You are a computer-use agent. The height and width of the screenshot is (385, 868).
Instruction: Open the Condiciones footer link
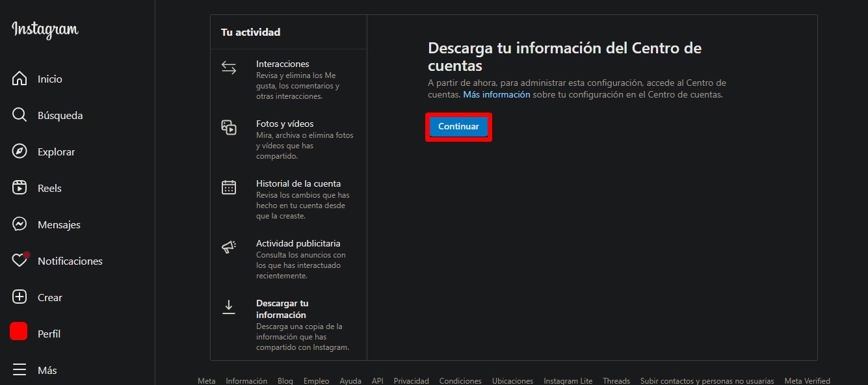460,381
